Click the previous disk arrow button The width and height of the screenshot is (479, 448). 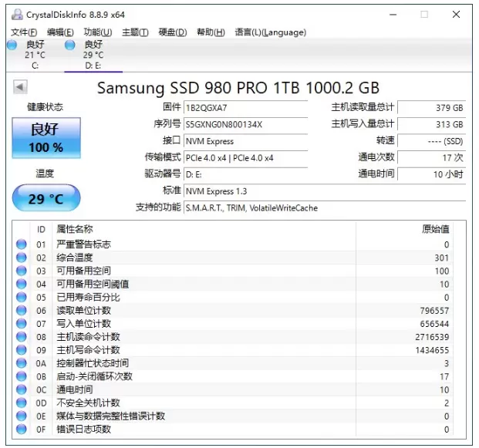click(20, 88)
